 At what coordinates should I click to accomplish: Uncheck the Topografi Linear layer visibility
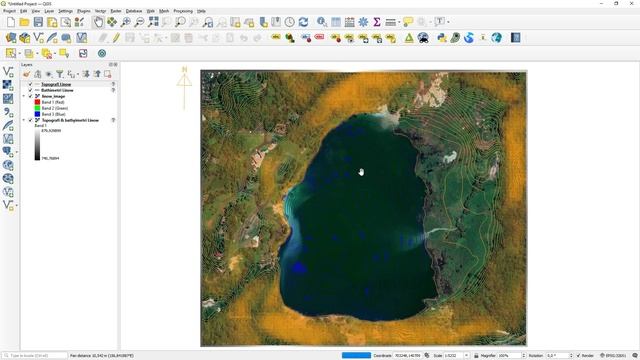30,84
